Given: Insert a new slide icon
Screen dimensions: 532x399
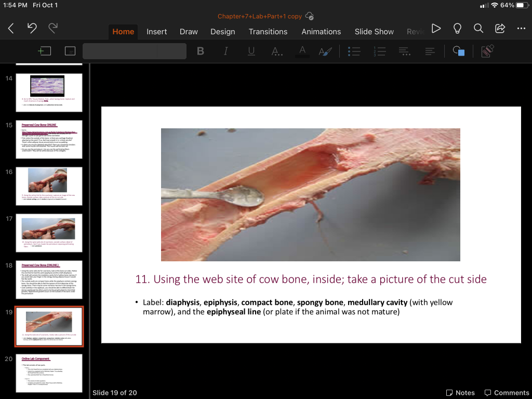Looking at the screenshot, I should 45,51.
